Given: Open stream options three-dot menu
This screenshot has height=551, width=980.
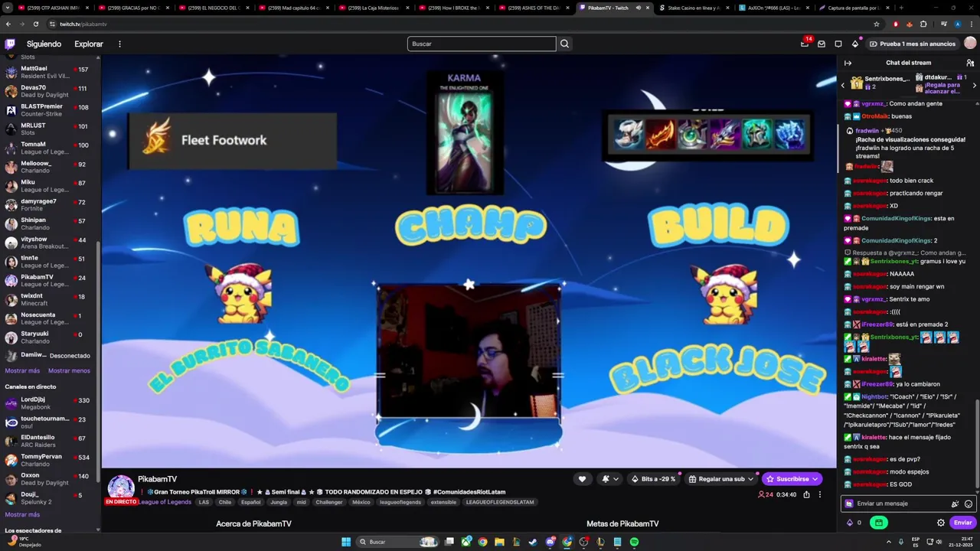Looking at the screenshot, I should point(819,494).
